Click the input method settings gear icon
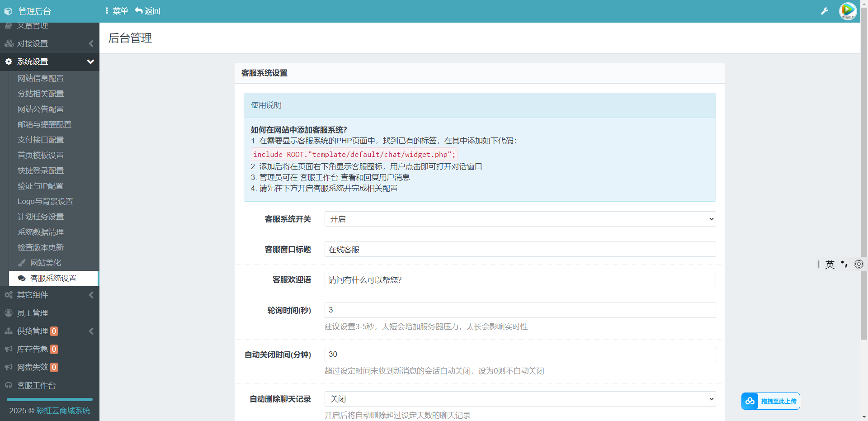Viewport: 868px width, 421px height. tap(859, 264)
